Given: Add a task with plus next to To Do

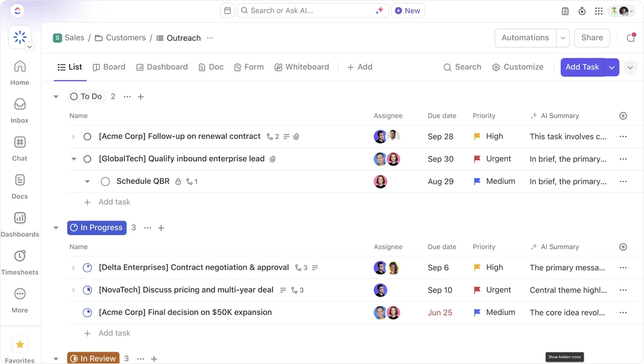Looking at the screenshot, I should coord(141,97).
